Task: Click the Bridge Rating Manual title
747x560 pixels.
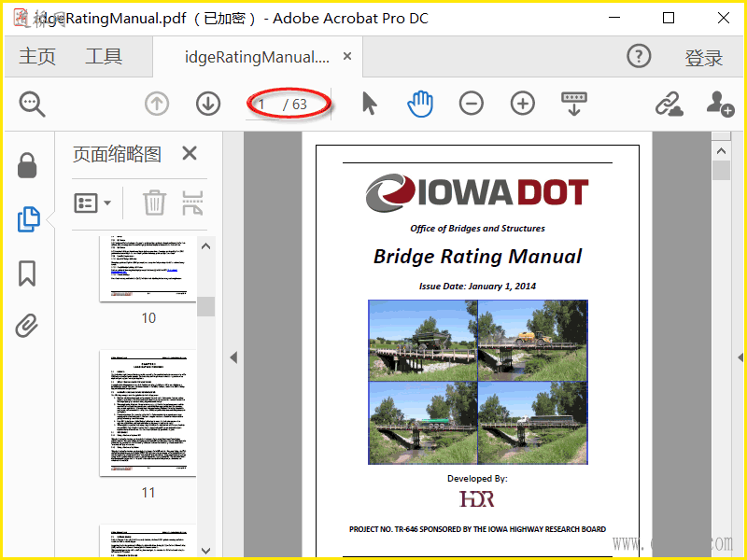Action: (x=477, y=257)
